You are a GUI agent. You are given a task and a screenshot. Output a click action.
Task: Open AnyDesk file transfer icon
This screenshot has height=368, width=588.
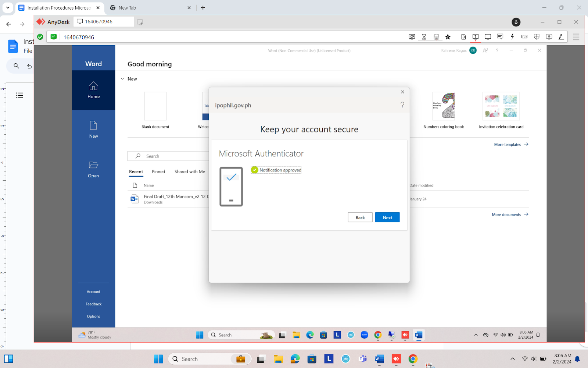point(463,37)
